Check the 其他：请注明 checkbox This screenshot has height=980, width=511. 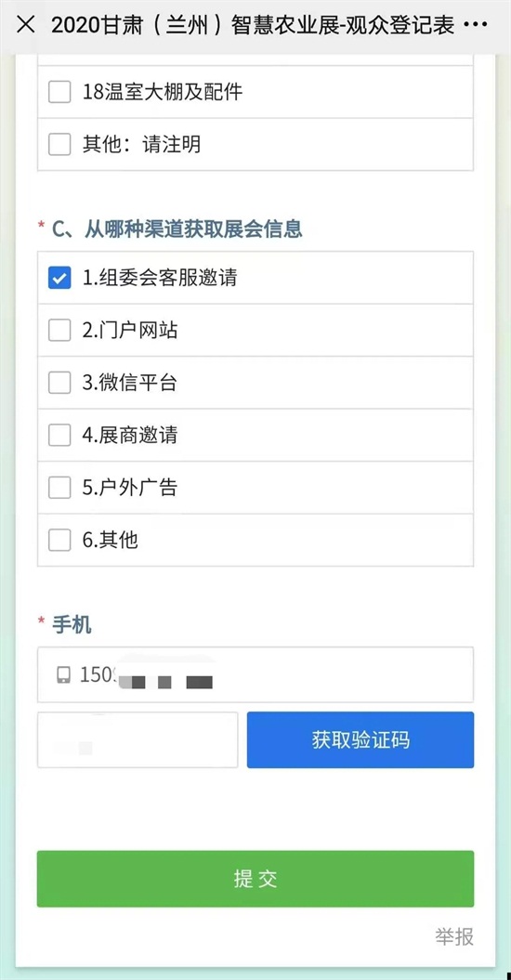pyautogui.click(x=59, y=145)
